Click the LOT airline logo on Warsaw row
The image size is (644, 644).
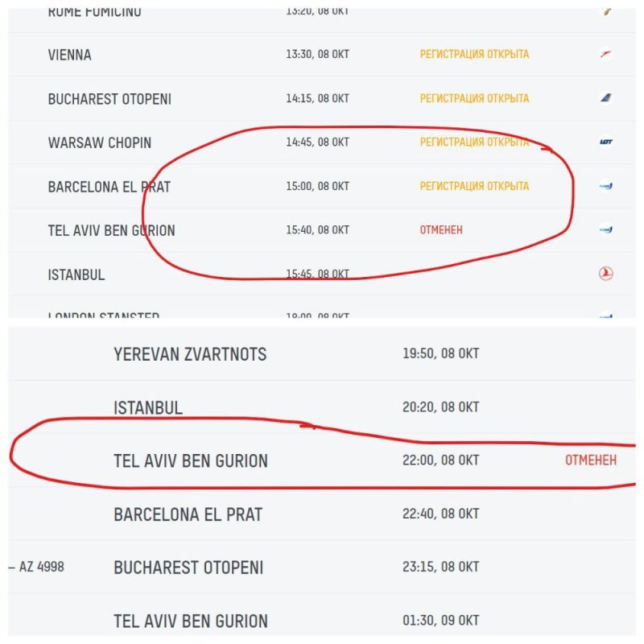pos(606,142)
